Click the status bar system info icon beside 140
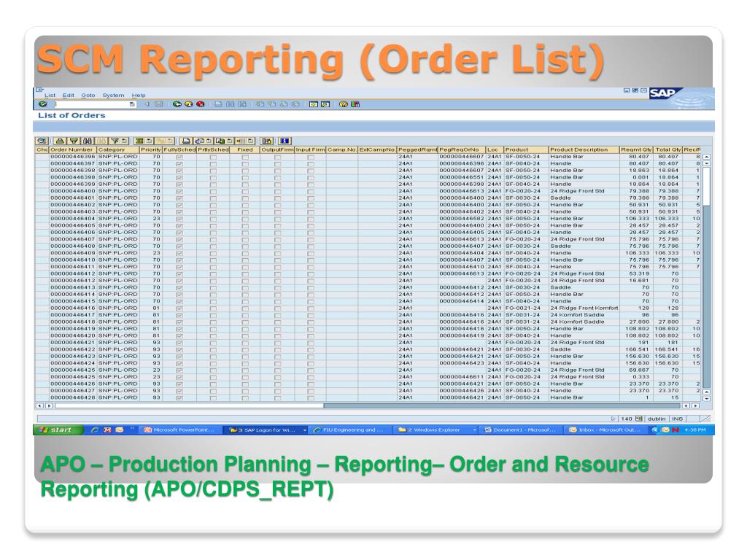This screenshot has height=560, width=747. [x=639, y=419]
